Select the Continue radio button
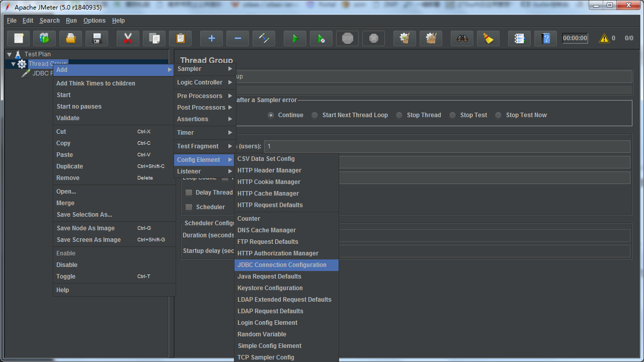The width and height of the screenshot is (644, 362). point(271,115)
